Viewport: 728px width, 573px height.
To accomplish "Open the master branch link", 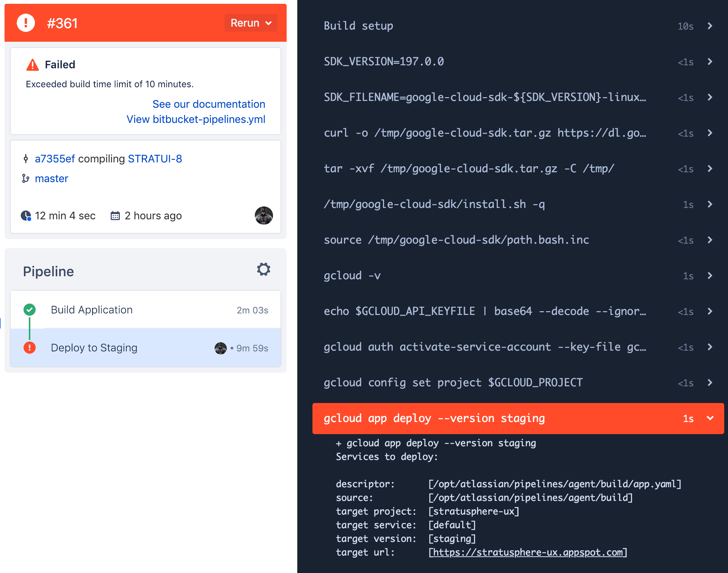I will [52, 178].
